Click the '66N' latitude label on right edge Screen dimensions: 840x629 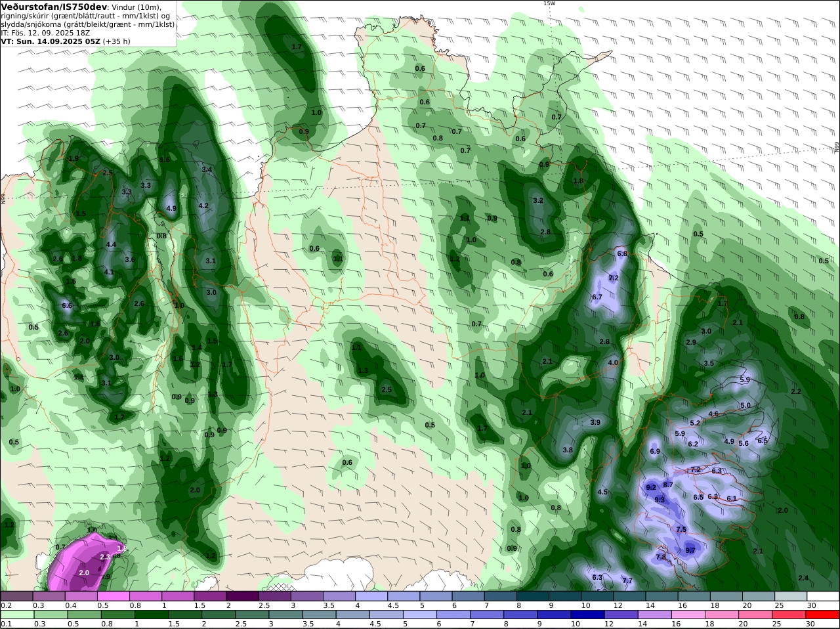tap(837, 148)
